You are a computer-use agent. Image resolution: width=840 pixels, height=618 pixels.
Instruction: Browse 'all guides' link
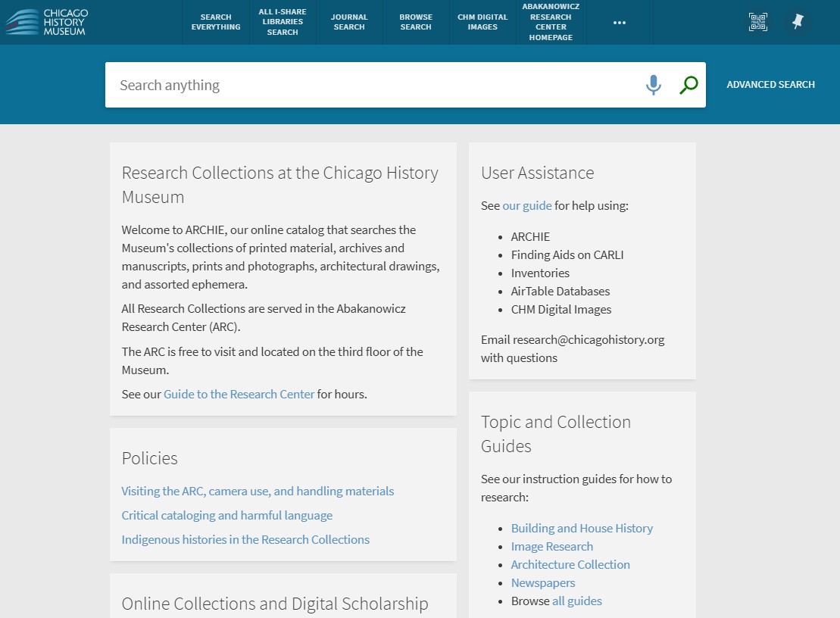[x=577, y=601]
